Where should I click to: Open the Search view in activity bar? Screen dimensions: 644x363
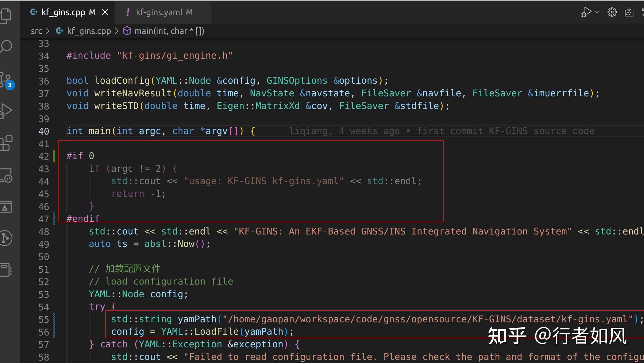tap(6, 46)
